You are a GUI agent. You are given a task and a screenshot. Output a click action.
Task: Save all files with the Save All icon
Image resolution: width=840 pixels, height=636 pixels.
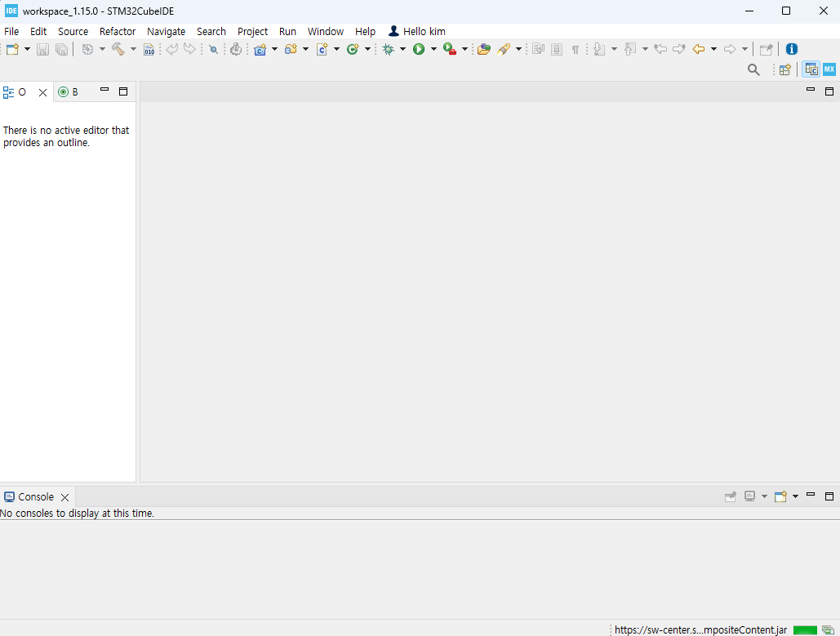(61, 48)
